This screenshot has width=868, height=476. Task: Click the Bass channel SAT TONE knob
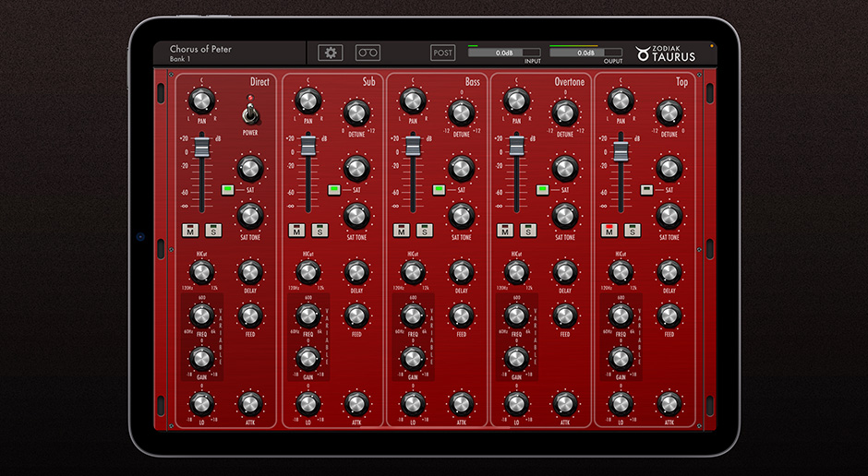(461, 216)
